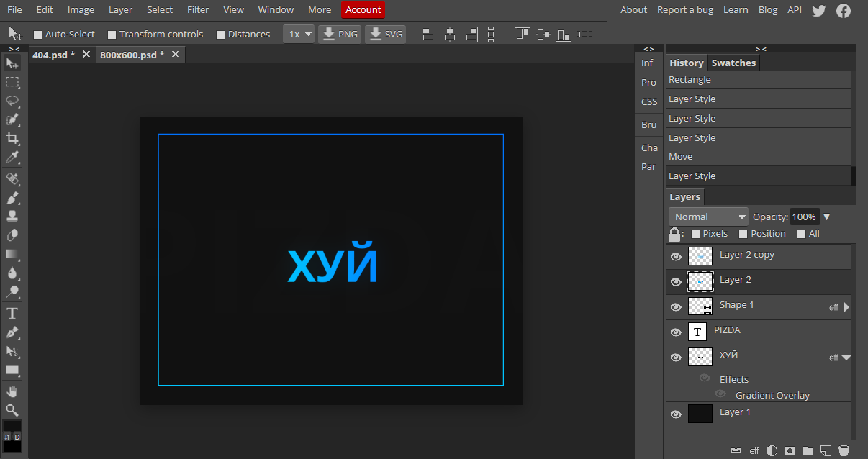
Task: Activate the Clone Stamp tool
Action: pos(12,216)
